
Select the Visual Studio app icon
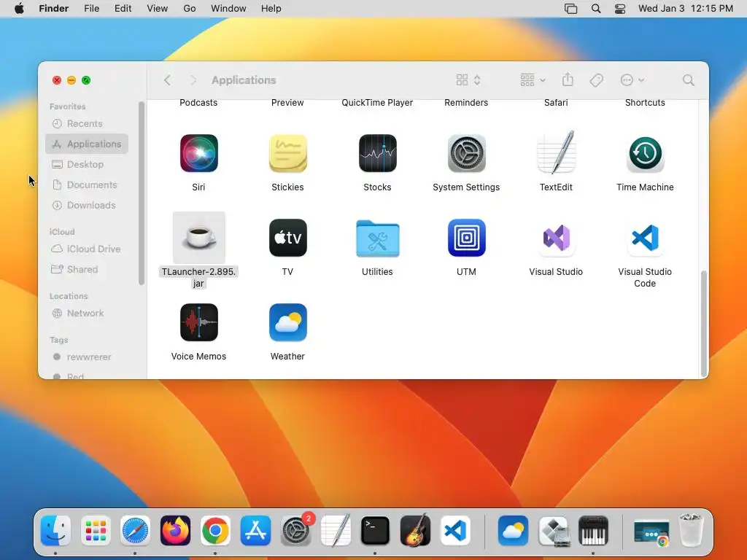coord(556,238)
